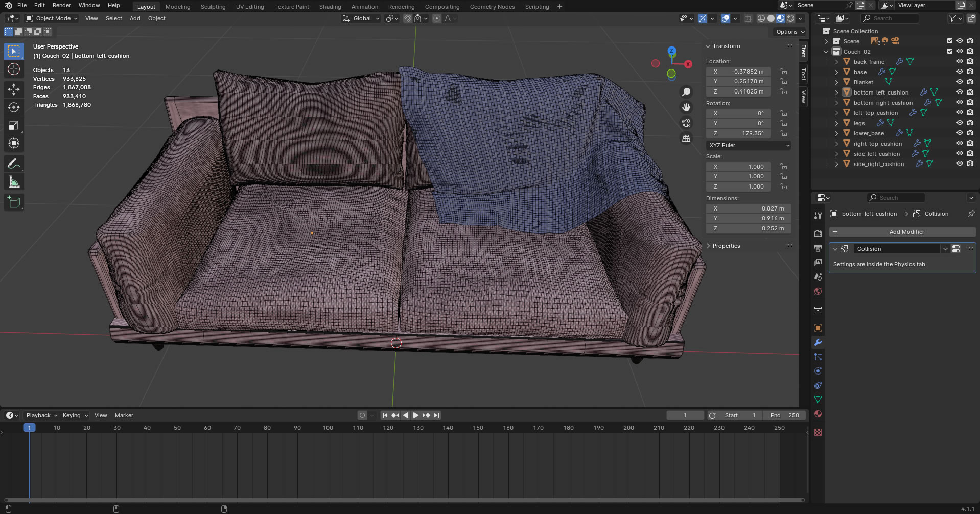Open the Render menu
Screen dimensions: 980x514
pos(61,5)
